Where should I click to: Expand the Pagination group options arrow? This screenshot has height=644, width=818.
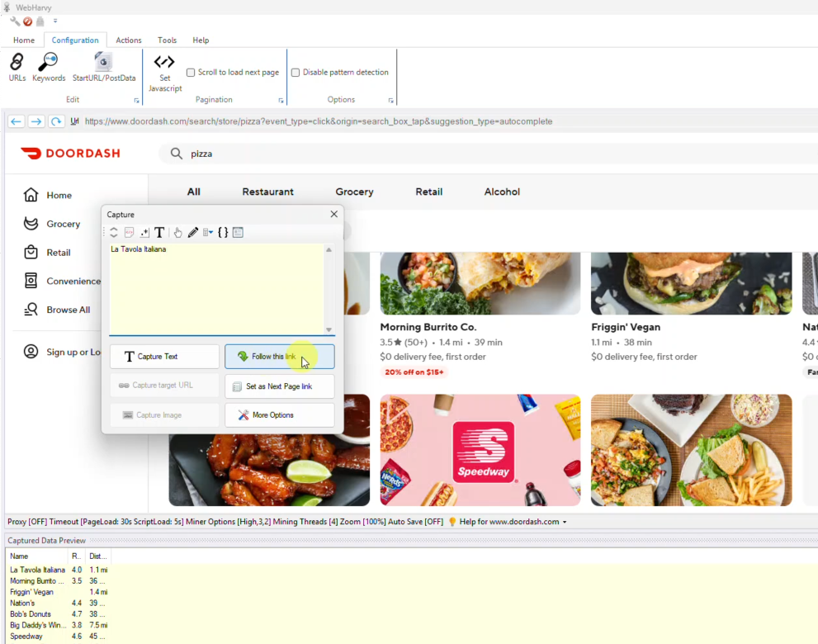coord(280,99)
